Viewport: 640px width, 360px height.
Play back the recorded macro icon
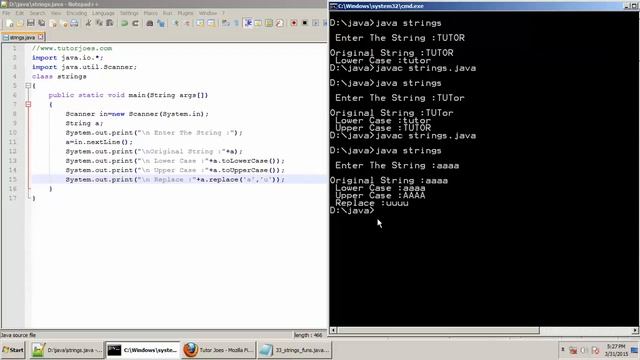316,23
